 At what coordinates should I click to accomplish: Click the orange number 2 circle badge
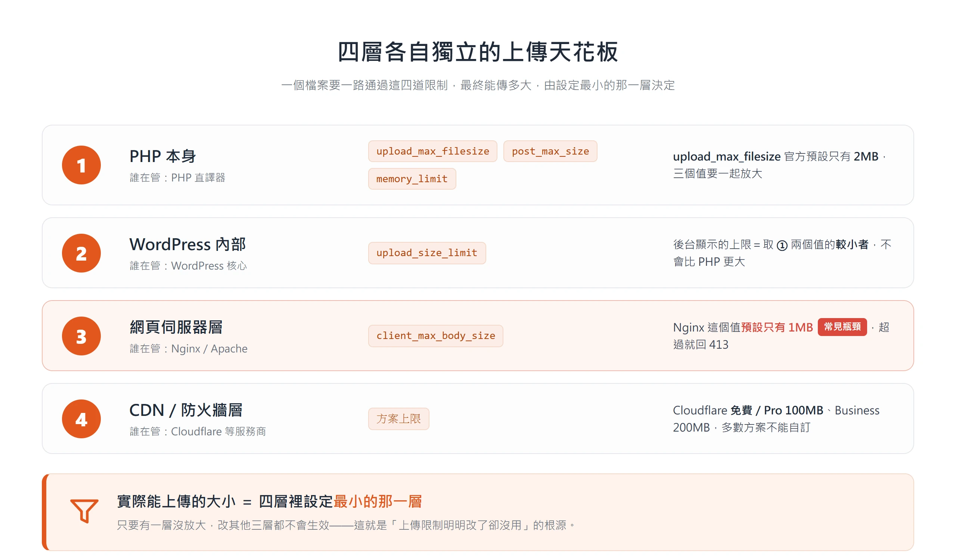pos(81,253)
